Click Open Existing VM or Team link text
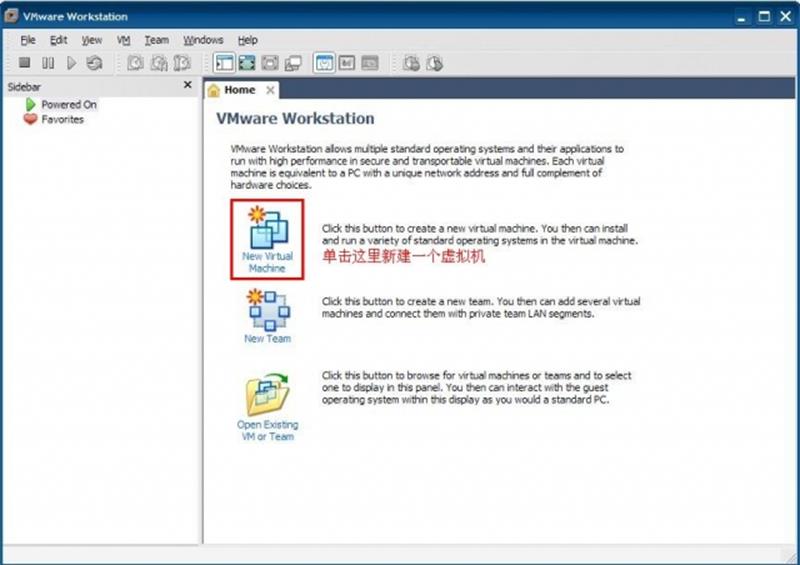The image size is (800, 565). pos(267,430)
